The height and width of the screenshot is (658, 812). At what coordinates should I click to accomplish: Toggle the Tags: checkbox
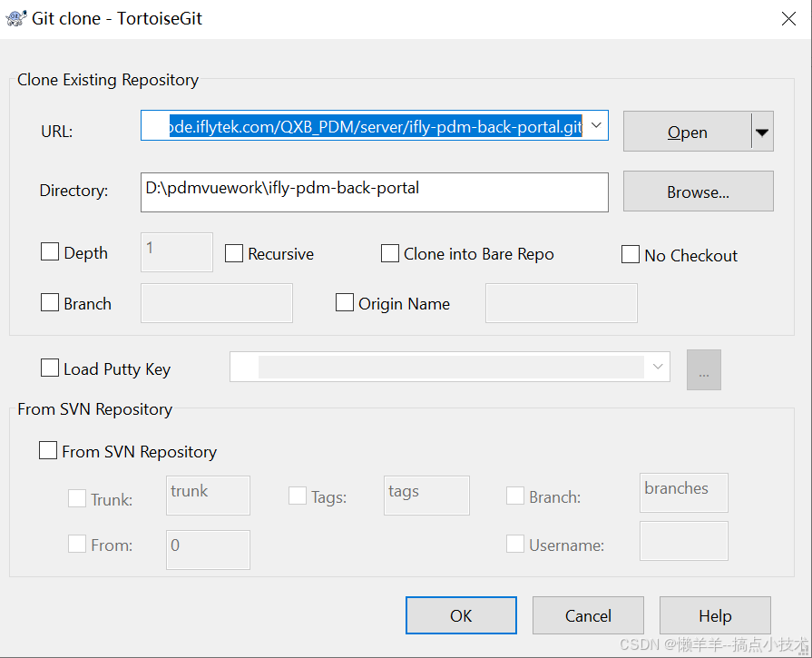tap(298, 496)
